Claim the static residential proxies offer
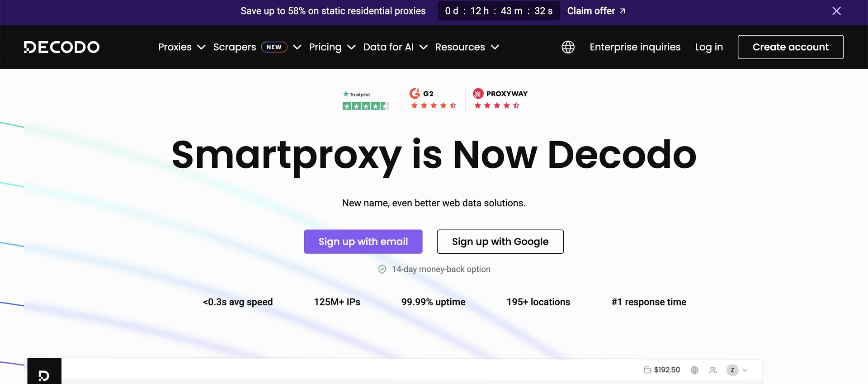 tap(596, 11)
